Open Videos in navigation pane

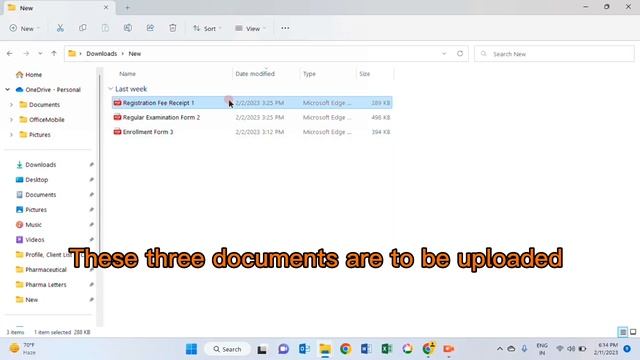(30, 240)
